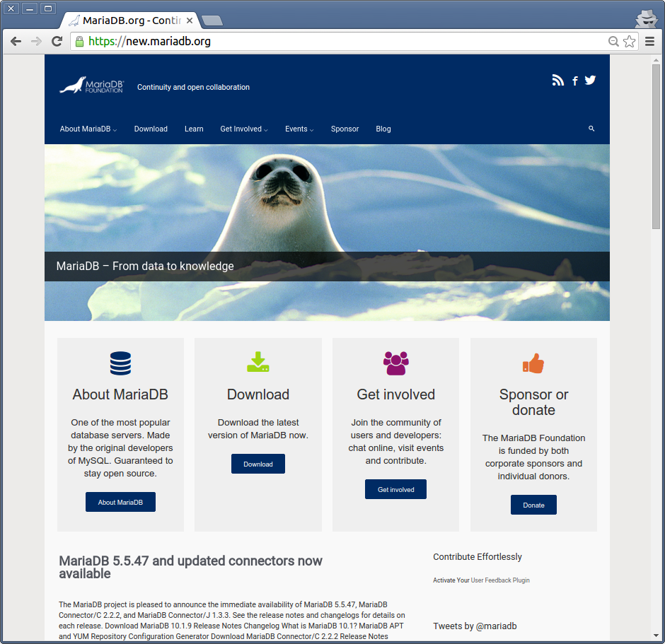This screenshot has width=665, height=644.
Task: Click the scrollbar down arrow
Action: point(656,636)
